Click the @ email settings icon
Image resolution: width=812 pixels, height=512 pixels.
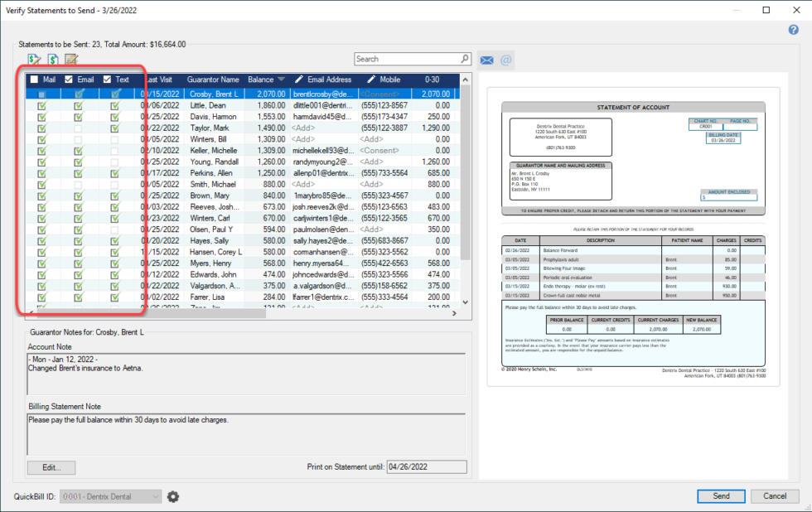(x=507, y=59)
